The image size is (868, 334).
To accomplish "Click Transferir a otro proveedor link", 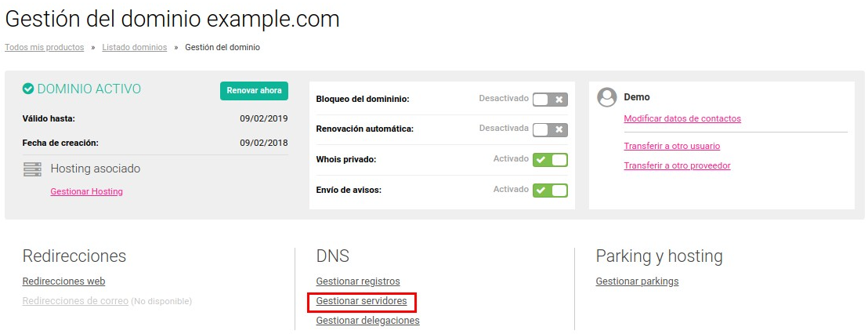I will pyautogui.click(x=677, y=165).
